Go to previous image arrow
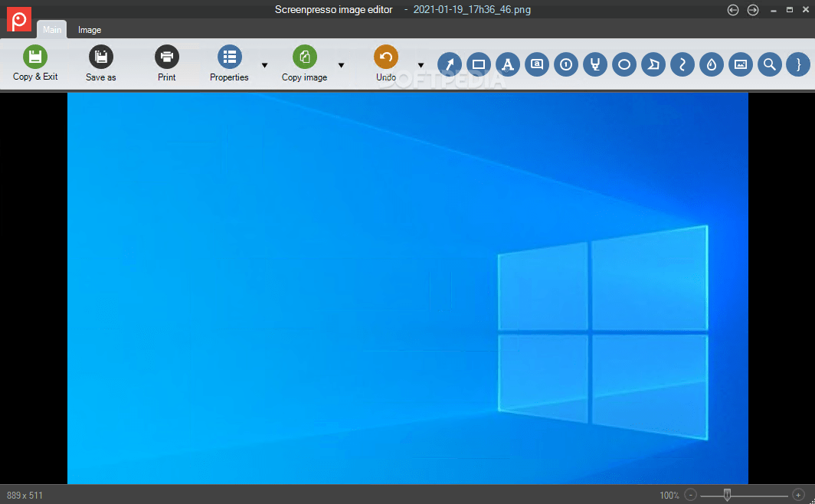The width and height of the screenshot is (815, 504). point(733,10)
